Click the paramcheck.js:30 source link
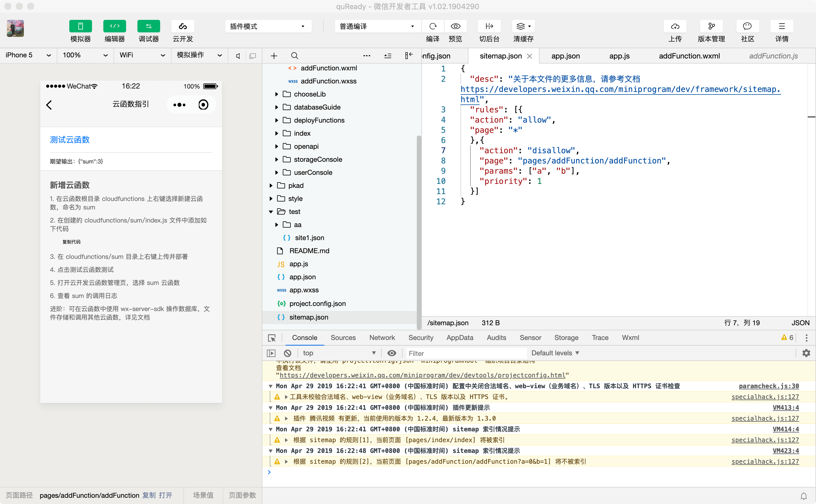This screenshot has width=816, height=504. point(769,386)
